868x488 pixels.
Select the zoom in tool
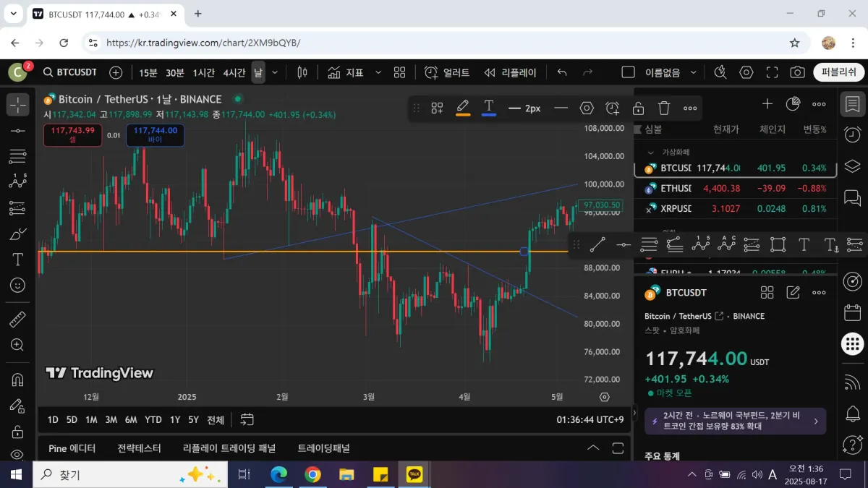click(x=18, y=345)
